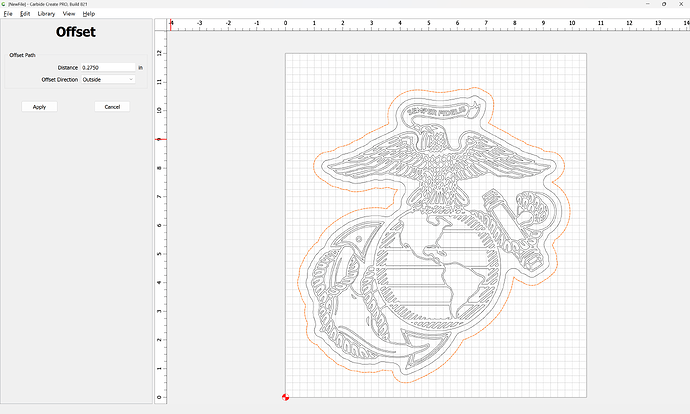The height and width of the screenshot is (414, 690).
Task: Click the Distance input field
Action: pos(108,67)
